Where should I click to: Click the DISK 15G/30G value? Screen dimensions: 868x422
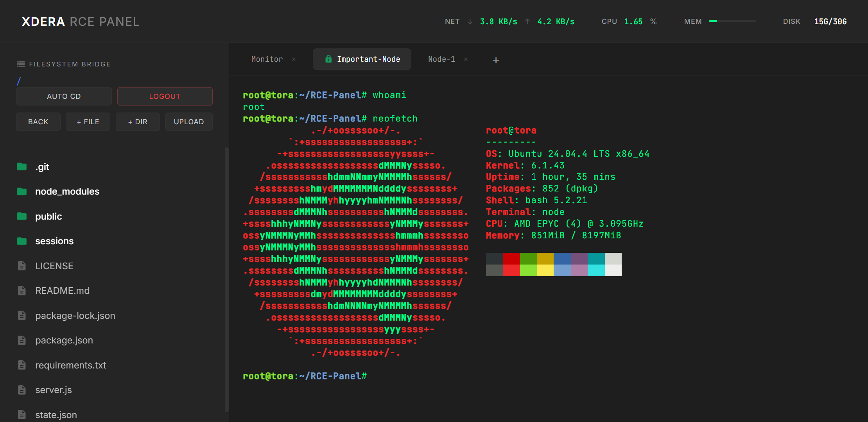830,21
